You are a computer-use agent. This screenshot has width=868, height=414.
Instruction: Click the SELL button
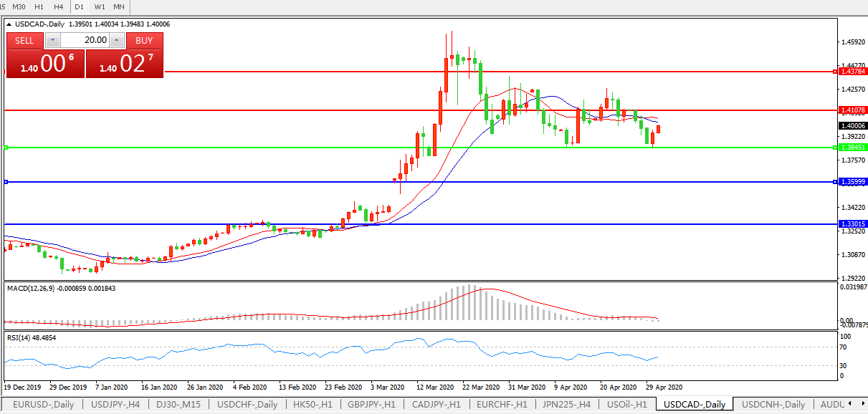[x=24, y=40]
